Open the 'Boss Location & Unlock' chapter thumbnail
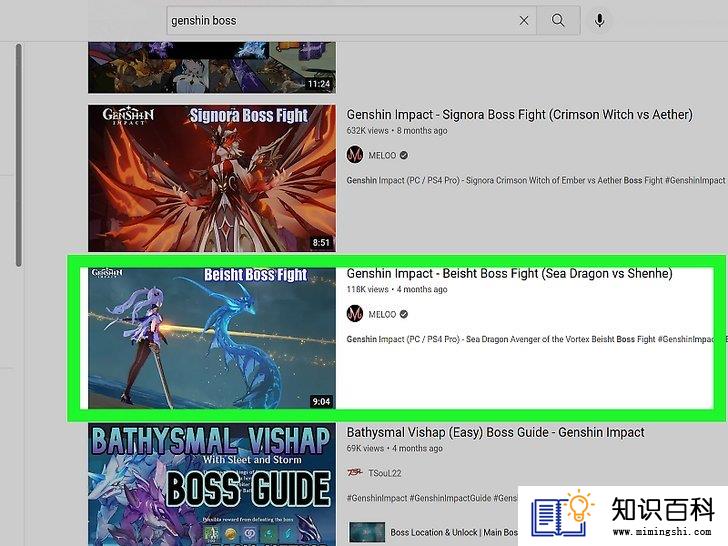The height and width of the screenshot is (546, 728). (x=367, y=532)
